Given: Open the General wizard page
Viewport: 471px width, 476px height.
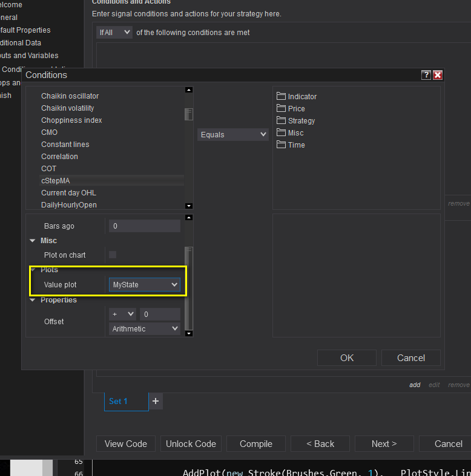Looking at the screenshot, I should pyautogui.click(x=9, y=18).
